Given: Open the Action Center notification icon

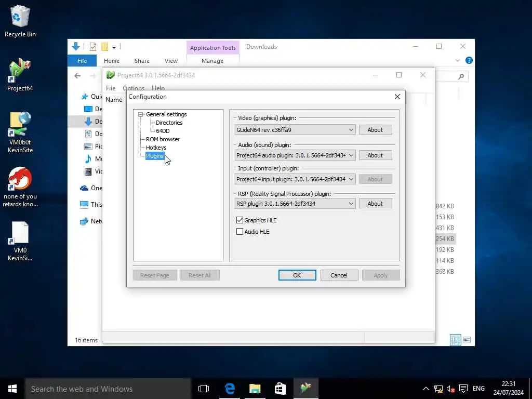Looking at the screenshot, I should pos(463,389).
